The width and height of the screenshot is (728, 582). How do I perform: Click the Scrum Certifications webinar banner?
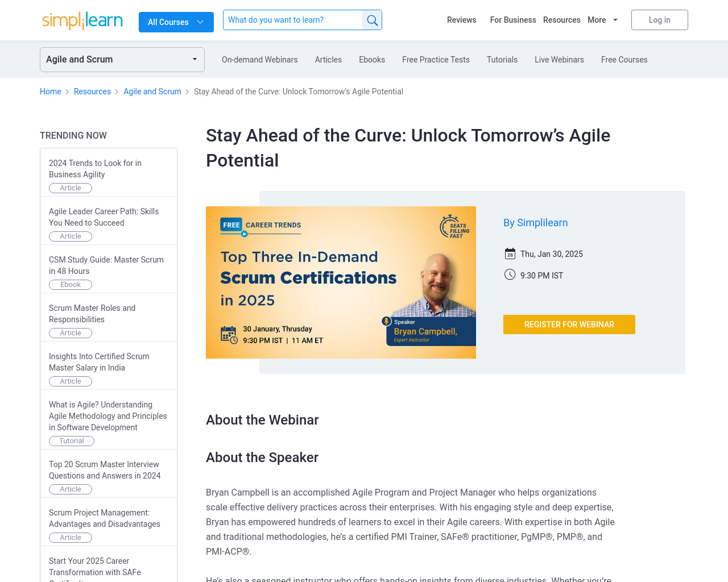tap(341, 282)
